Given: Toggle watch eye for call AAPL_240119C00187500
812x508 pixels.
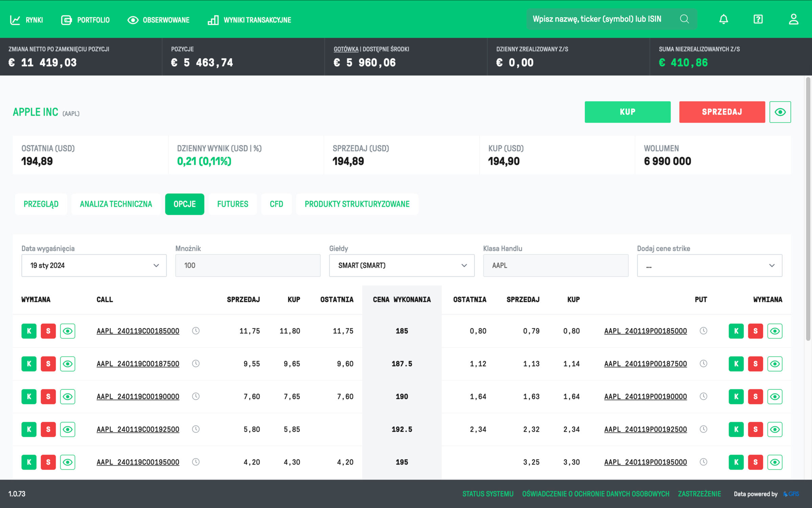Looking at the screenshot, I should [x=68, y=364].
